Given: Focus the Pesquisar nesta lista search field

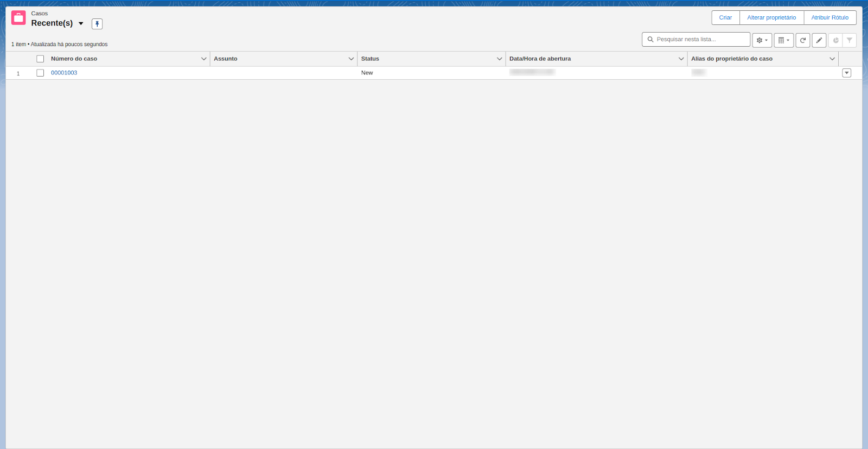Looking at the screenshot, I should coord(696,40).
